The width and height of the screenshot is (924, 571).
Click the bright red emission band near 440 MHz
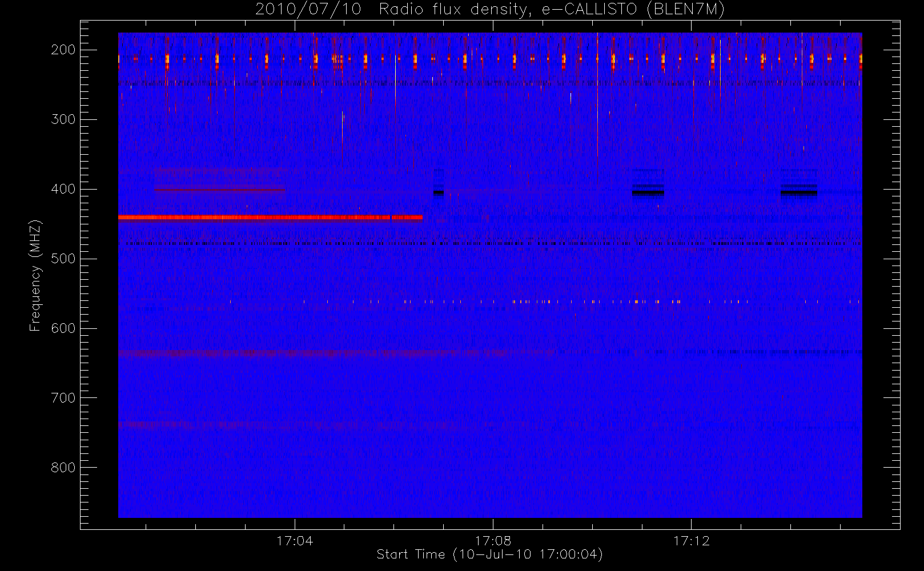point(270,217)
